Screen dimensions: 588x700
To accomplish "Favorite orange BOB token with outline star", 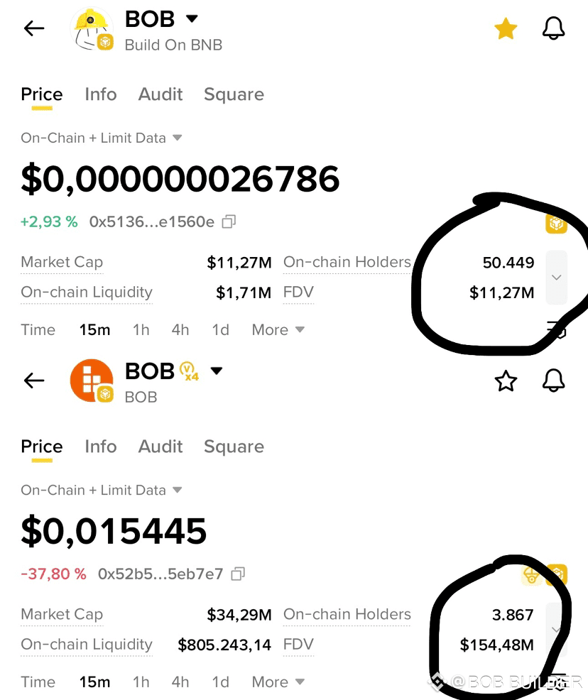I will click(506, 381).
